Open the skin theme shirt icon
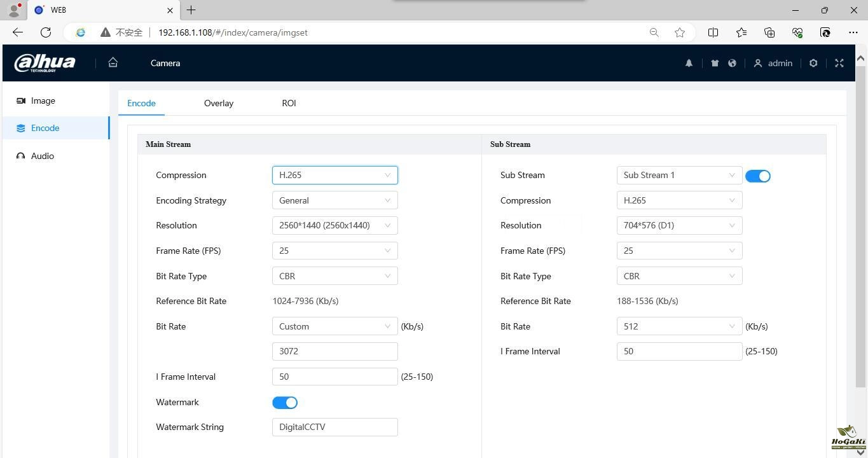 click(715, 63)
